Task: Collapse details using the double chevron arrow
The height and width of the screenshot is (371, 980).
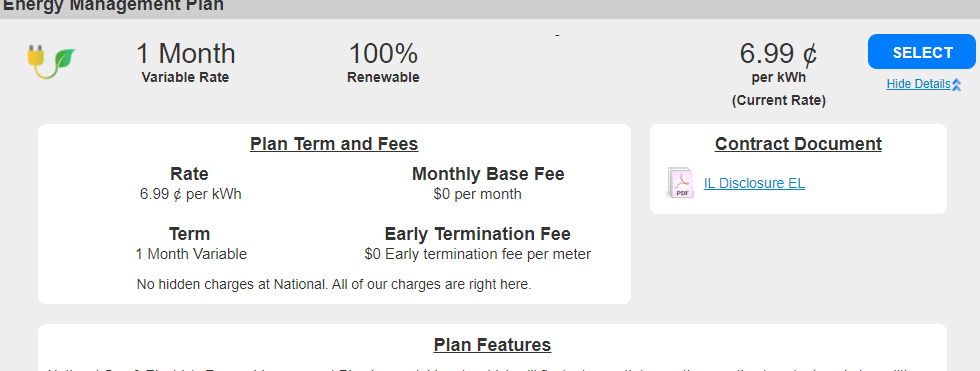Action: click(x=956, y=85)
